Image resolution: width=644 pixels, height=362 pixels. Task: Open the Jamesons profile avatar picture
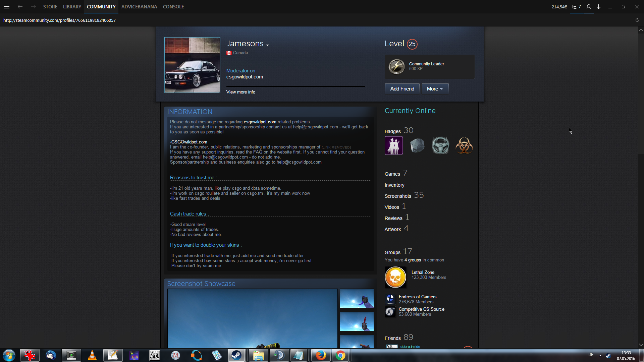pyautogui.click(x=192, y=65)
